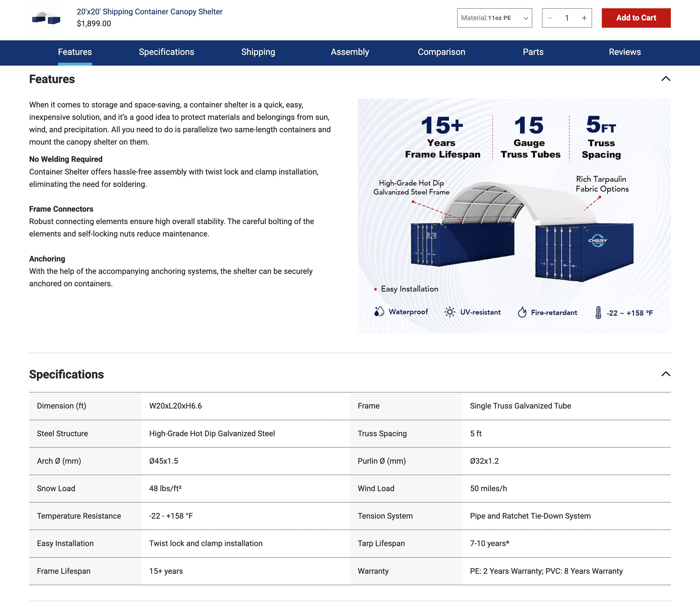
Task: Click the Waterproof droplet icon
Action: 379,312
